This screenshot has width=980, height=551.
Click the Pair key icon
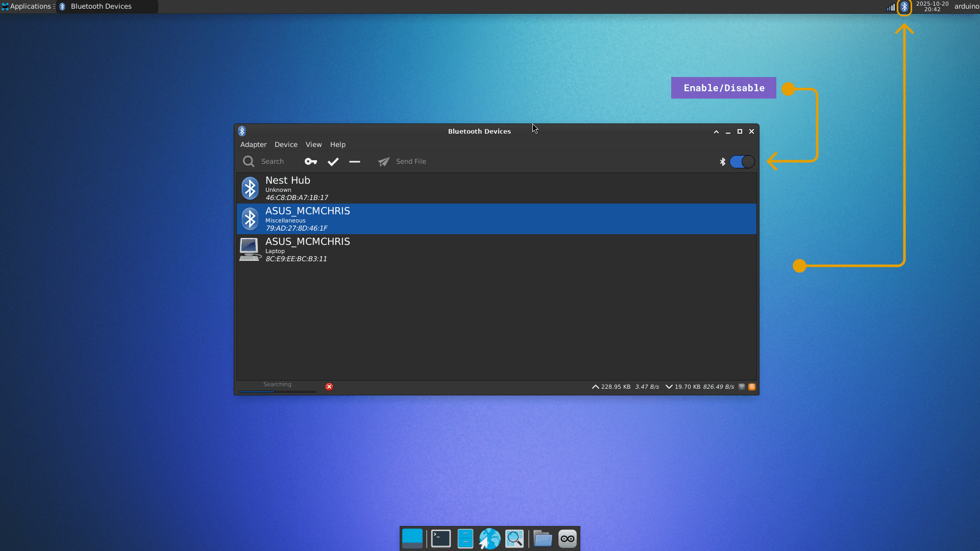(311, 162)
